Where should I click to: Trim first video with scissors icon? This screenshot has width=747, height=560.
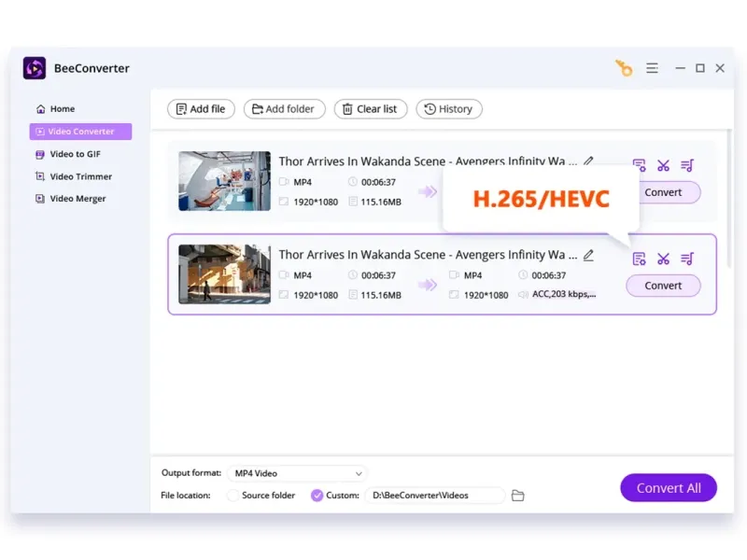point(663,165)
